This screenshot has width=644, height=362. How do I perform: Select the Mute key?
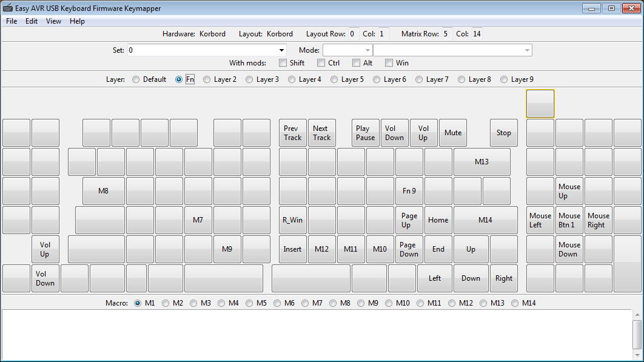pos(453,133)
